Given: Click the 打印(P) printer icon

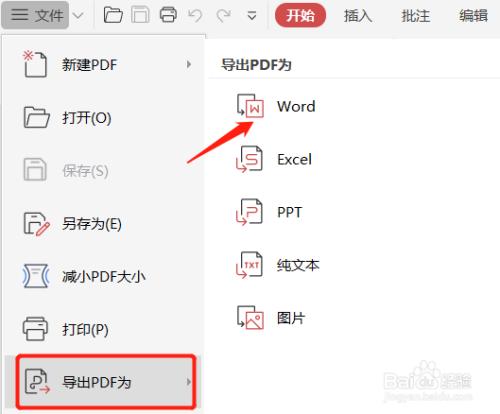Looking at the screenshot, I should point(35,329).
